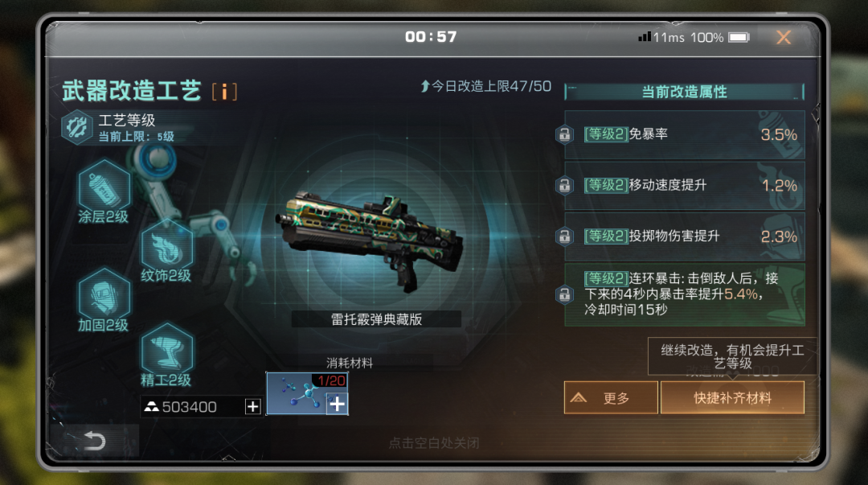868x485 pixels.
Task: Expand the 更多 options menu
Action: (611, 397)
